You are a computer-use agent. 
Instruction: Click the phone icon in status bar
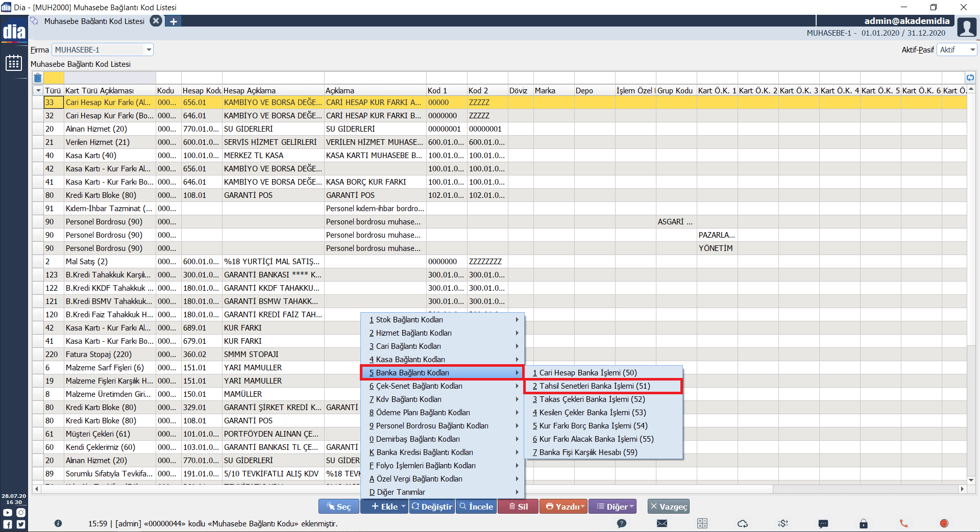pos(904,523)
